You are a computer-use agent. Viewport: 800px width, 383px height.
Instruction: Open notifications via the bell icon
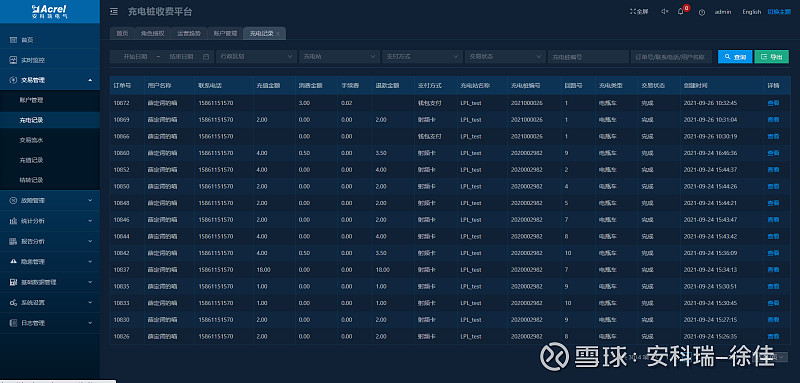[681, 12]
